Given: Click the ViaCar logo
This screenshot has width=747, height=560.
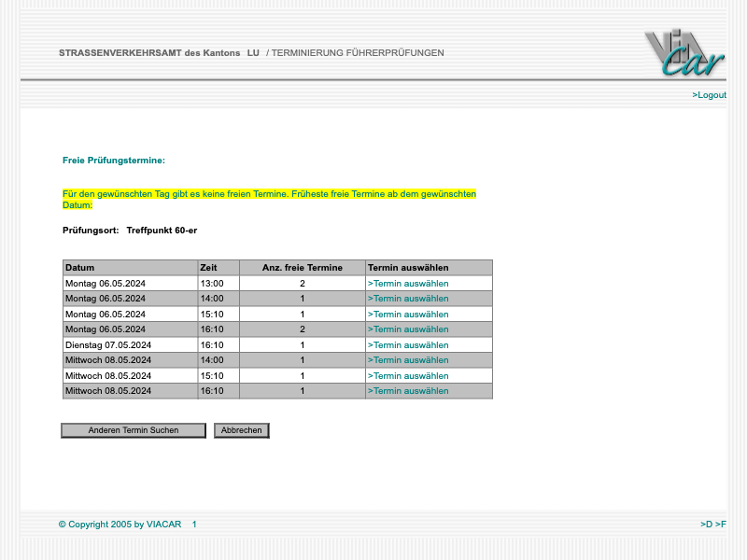Looking at the screenshot, I should 684,53.
